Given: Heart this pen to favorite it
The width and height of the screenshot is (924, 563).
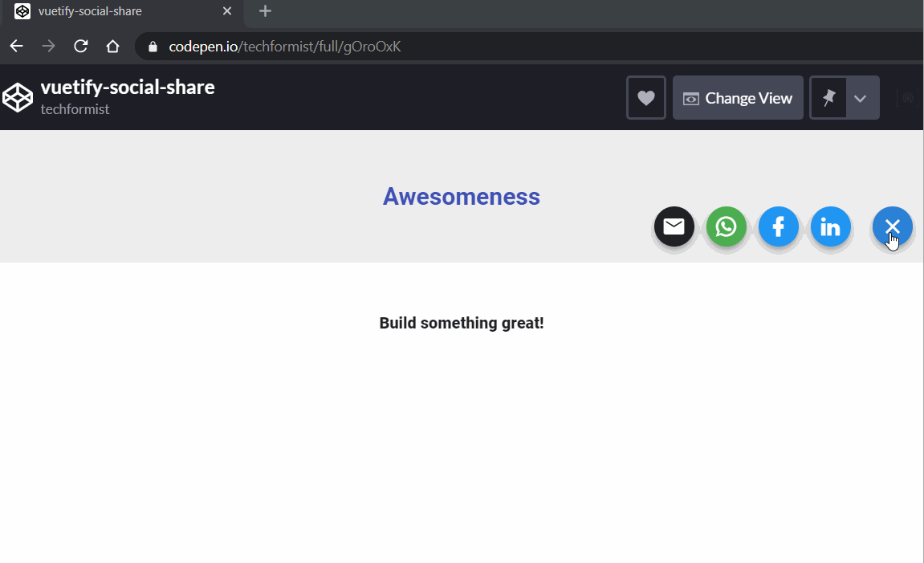Looking at the screenshot, I should [645, 97].
